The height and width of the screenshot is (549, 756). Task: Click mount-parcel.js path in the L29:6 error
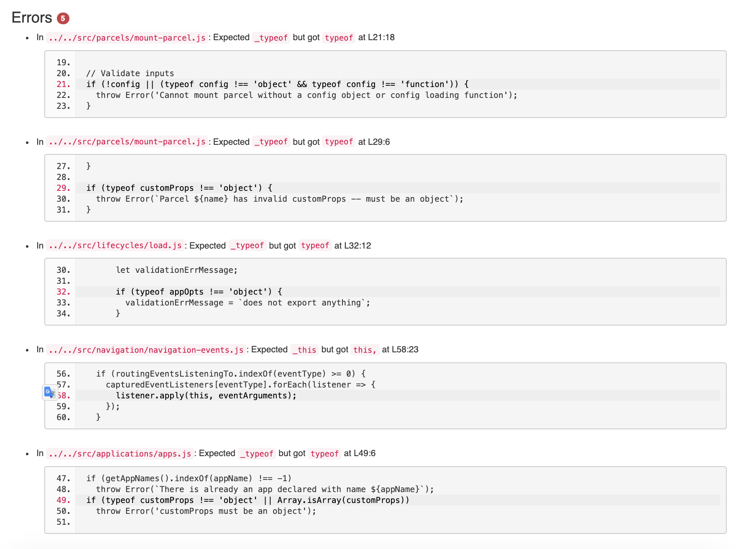click(127, 142)
